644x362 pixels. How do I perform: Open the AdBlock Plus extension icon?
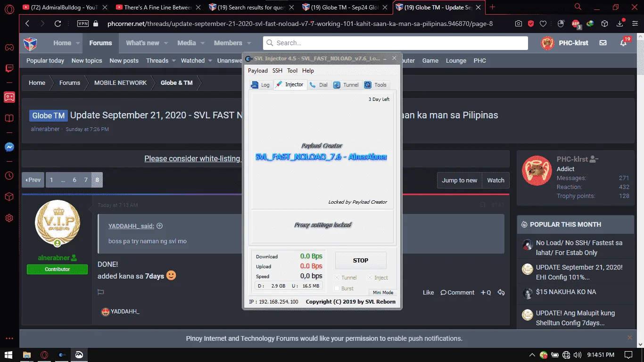pyautogui.click(x=576, y=24)
